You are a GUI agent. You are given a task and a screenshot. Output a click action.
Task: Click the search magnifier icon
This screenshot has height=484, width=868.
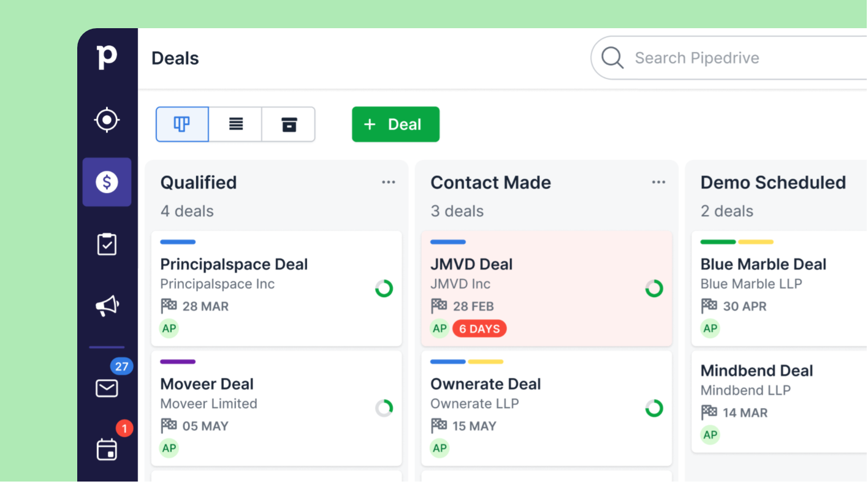pyautogui.click(x=612, y=58)
